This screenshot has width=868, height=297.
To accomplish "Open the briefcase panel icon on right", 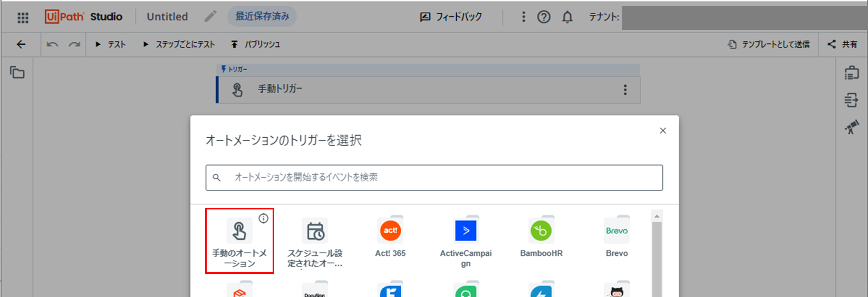I will (x=852, y=73).
